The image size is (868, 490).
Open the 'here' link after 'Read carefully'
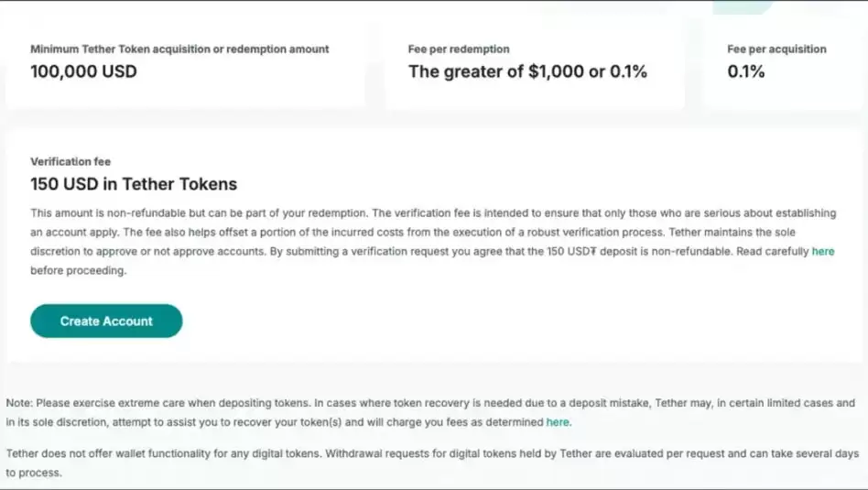pos(822,251)
